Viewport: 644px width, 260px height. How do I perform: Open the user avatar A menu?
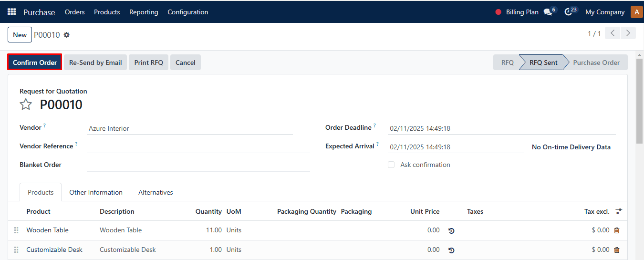(x=637, y=12)
